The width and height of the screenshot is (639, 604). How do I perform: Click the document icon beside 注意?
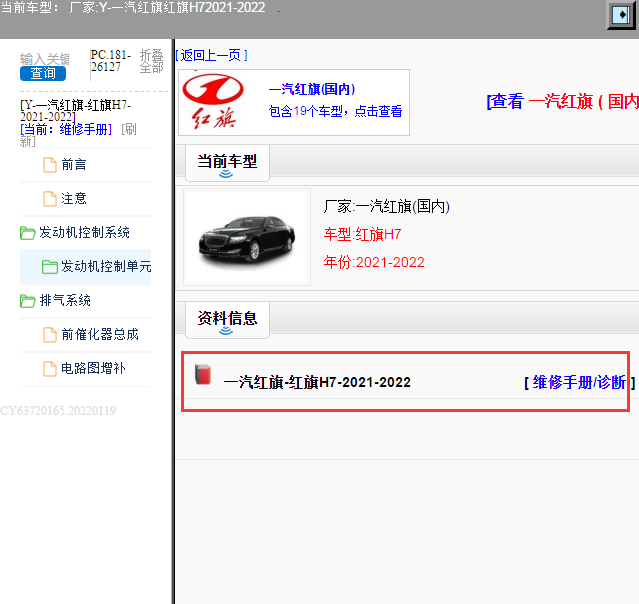[x=50, y=199]
